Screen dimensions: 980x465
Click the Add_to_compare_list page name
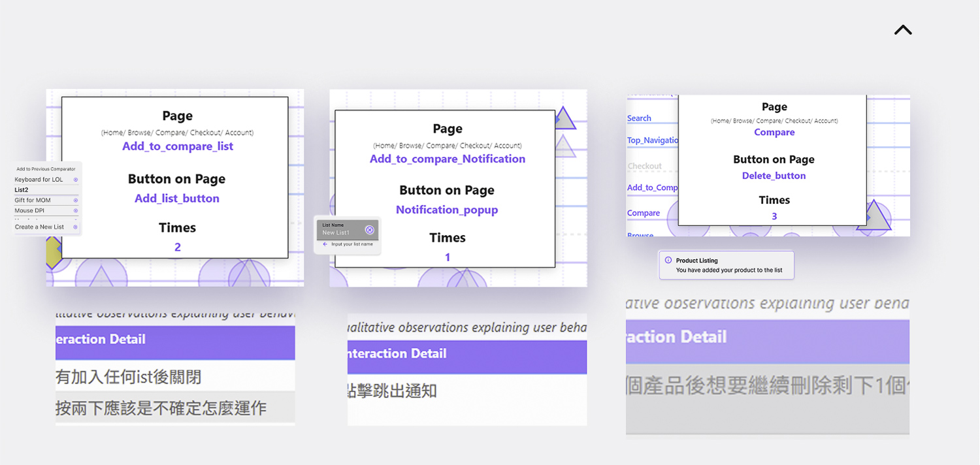178,146
